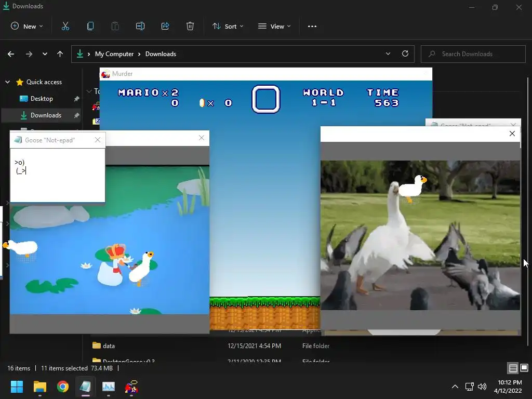Go back with the left arrow
The image size is (532, 399).
(11, 54)
